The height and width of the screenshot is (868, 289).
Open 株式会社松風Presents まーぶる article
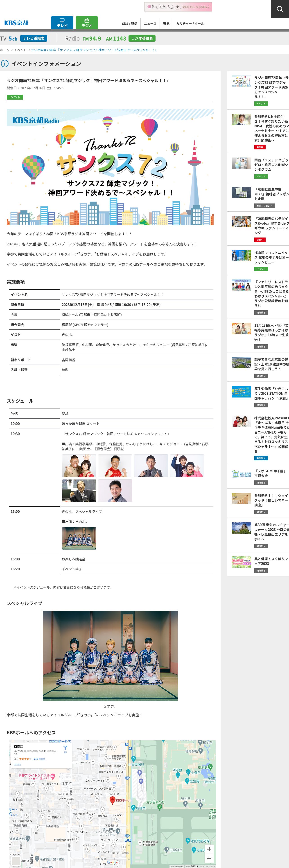(x=258, y=437)
